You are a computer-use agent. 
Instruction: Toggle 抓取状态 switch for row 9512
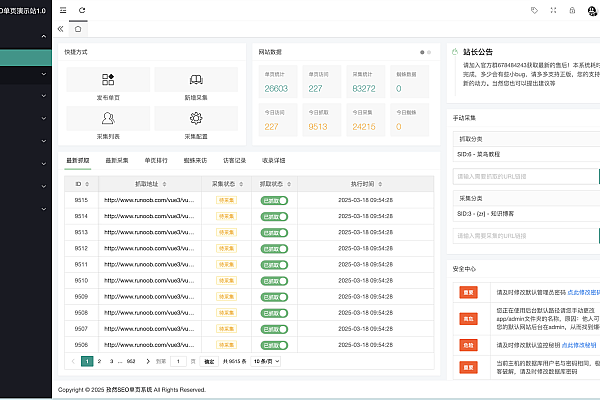click(274, 249)
